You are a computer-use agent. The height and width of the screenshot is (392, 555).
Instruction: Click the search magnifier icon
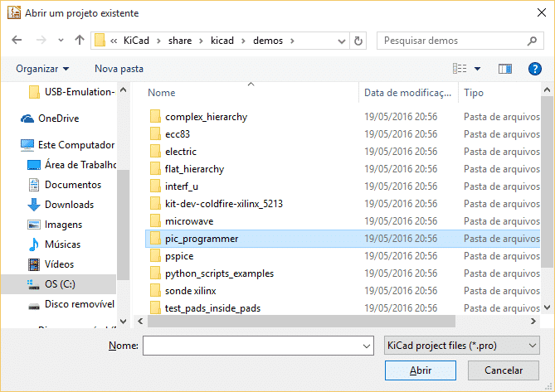tap(532, 41)
